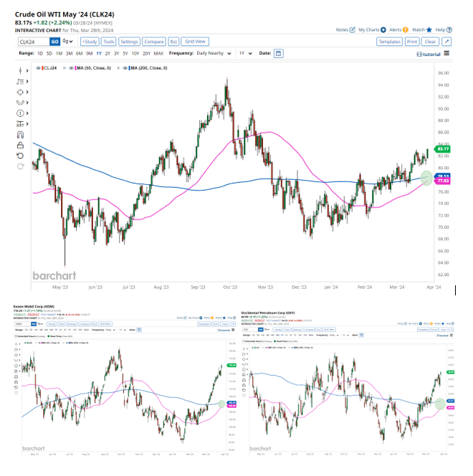This screenshot has width=473, height=476.
Task: Click Compare button in CLK24 chart
Action: coord(154,42)
